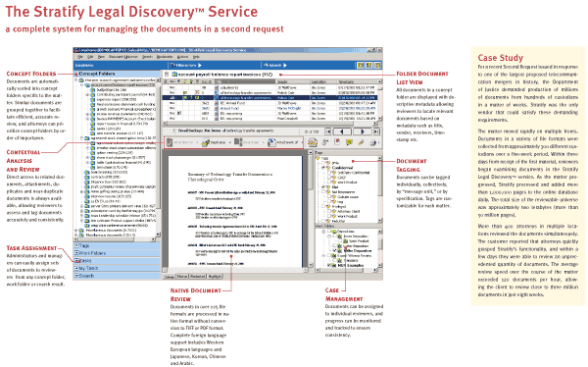
Task: Switch to the Redacted tab
Action: (x=198, y=277)
